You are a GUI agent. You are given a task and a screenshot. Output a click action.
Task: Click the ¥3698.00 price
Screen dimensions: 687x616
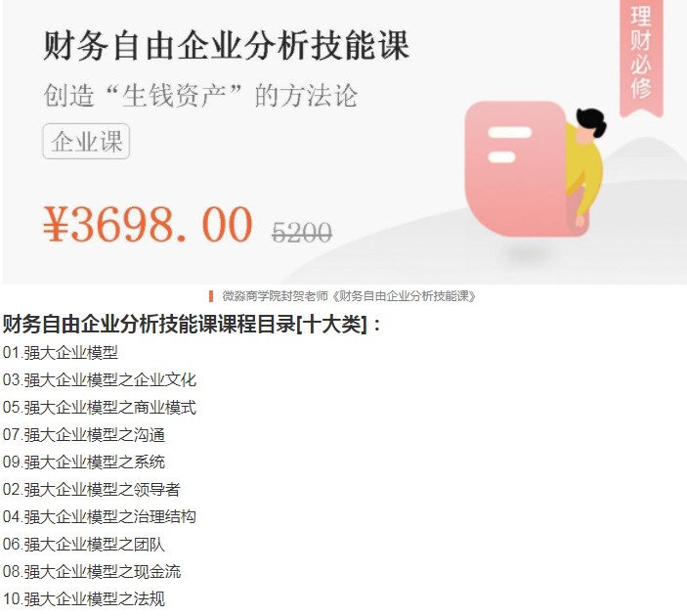pyautogui.click(x=148, y=225)
